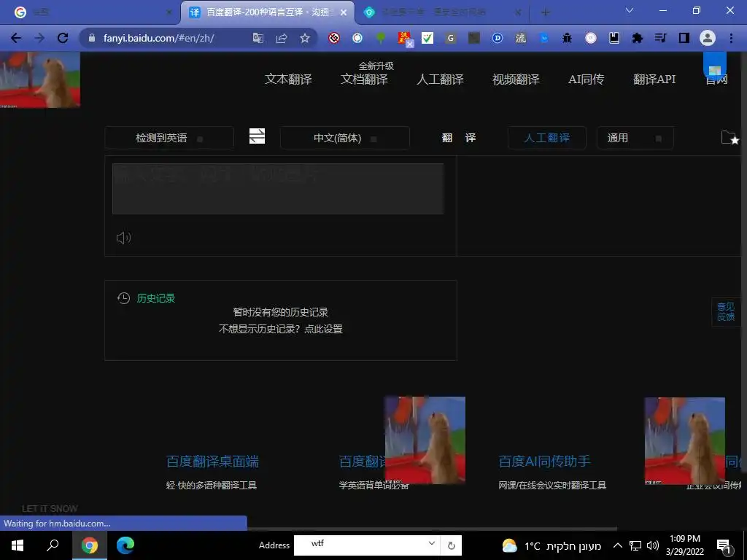Open the green tree extension icon

point(381,38)
